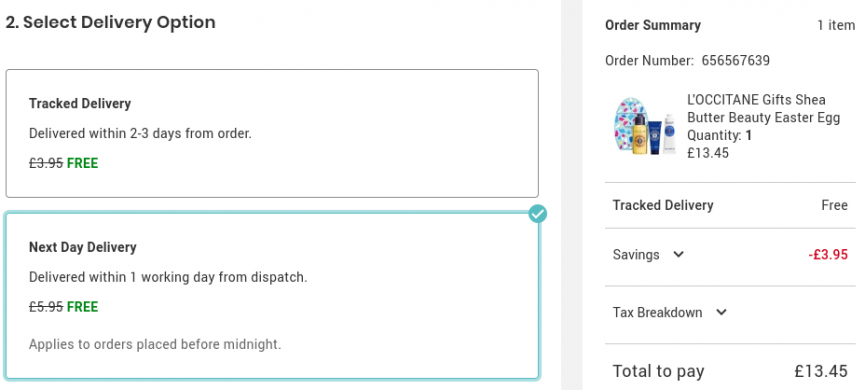The height and width of the screenshot is (390, 865).
Task: Select the Next Day Delivery option card
Action: [x=272, y=296]
